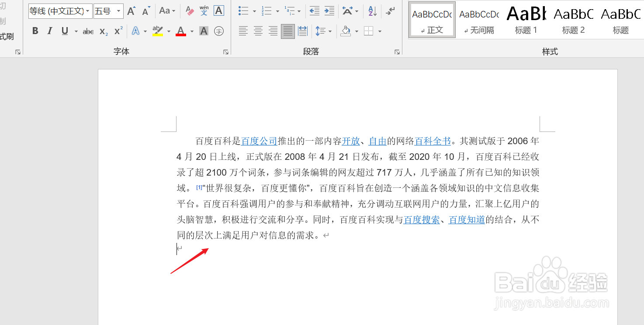644x325 pixels.
Task: Open the 百度知道 hyperlink
Action: [x=467, y=220]
